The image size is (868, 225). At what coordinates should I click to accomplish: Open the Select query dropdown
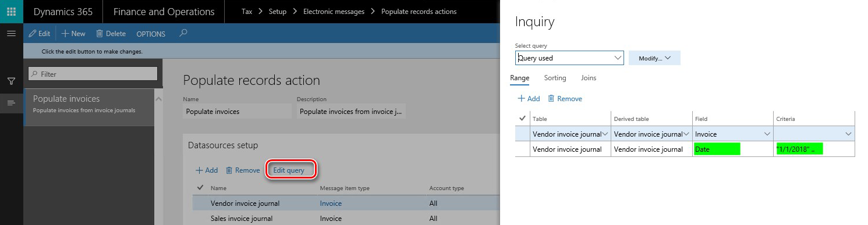[x=618, y=58]
